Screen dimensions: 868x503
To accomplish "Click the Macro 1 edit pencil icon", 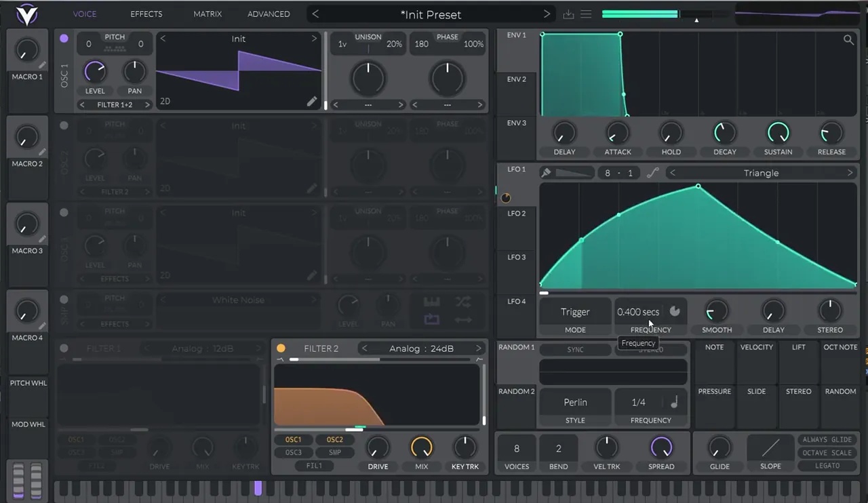I will pyautogui.click(x=42, y=65).
